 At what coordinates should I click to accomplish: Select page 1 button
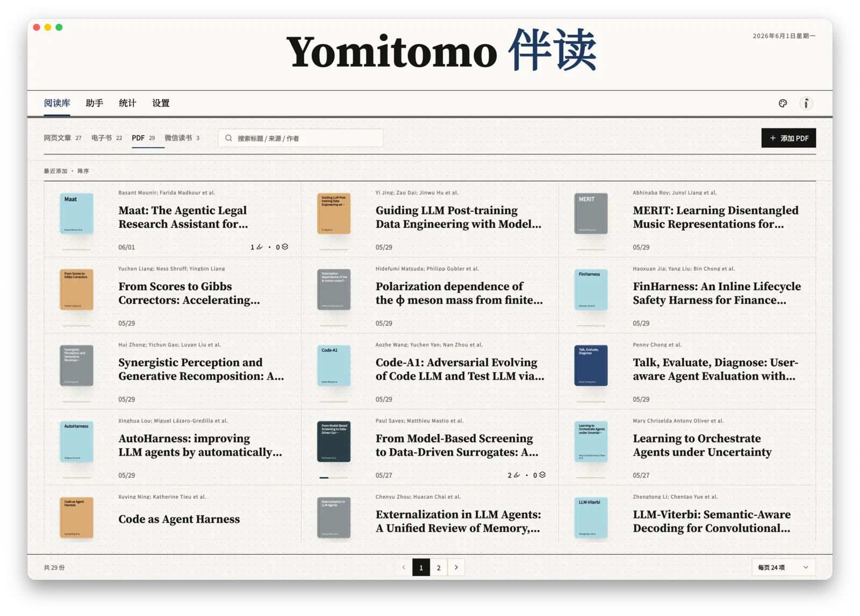point(421,567)
